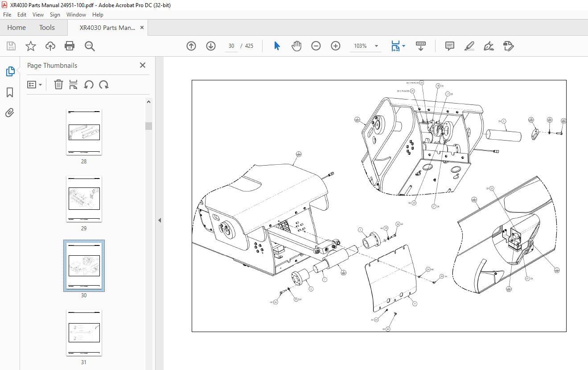Screen dimensions: 588x370
Task: Go to next page arrow
Action: click(211, 46)
